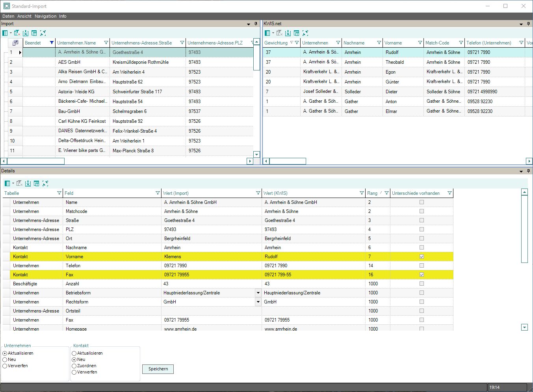The height and width of the screenshot is (392, 533).
Task: Click Excel export icon in Import panel toolbar
Action: pyautogui.click(x=26, y=33)
